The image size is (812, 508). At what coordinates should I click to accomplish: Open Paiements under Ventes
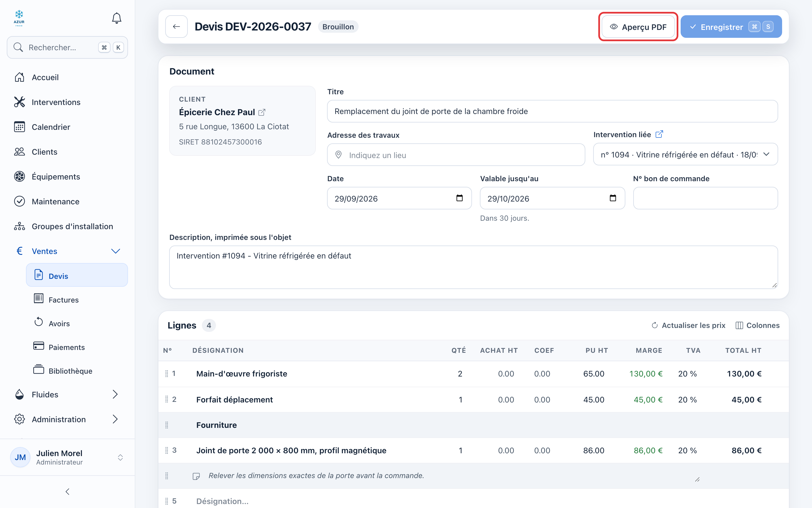point(77,347)
